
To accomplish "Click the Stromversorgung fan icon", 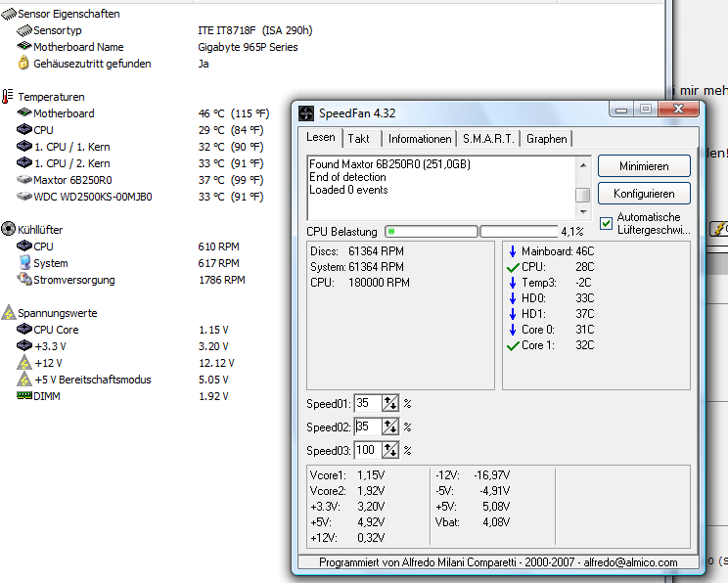I will pyautogui.click(x=24, y=279).
